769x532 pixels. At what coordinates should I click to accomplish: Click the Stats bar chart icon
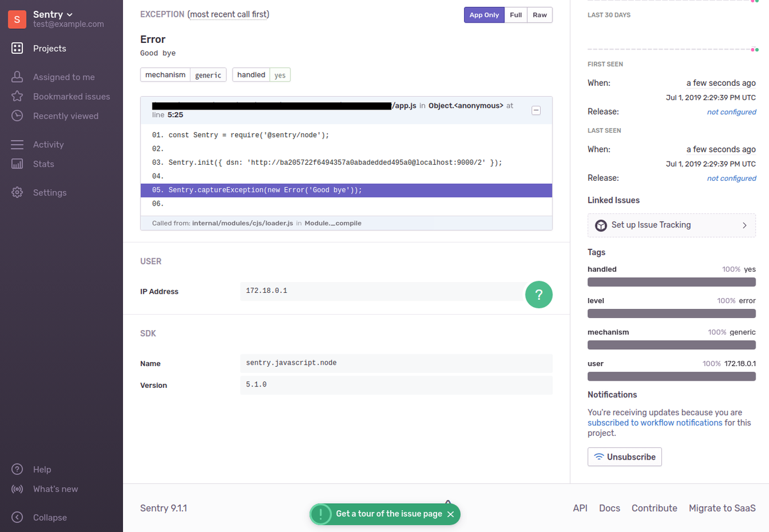[x=17, y=164]
